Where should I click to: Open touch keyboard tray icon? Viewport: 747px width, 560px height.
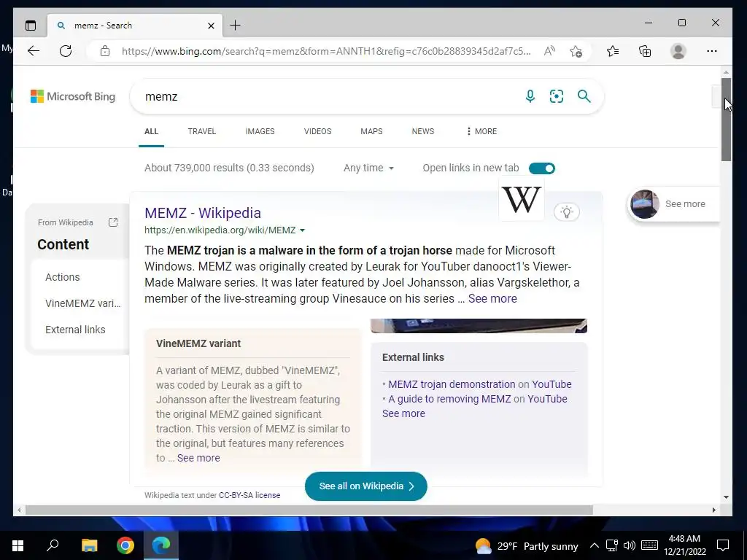click(x=649, y=545)
